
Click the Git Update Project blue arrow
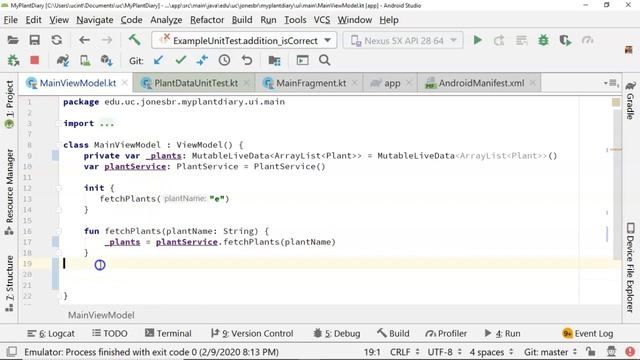158,60
